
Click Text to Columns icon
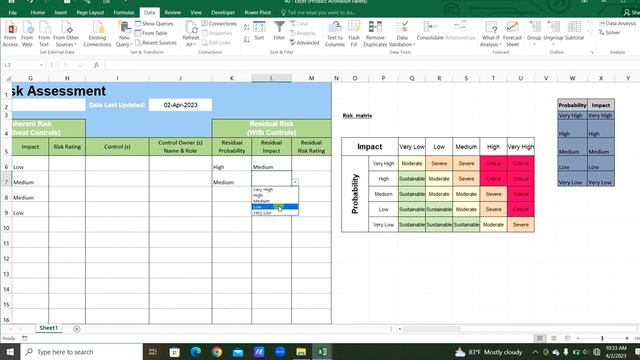(335, 33)
